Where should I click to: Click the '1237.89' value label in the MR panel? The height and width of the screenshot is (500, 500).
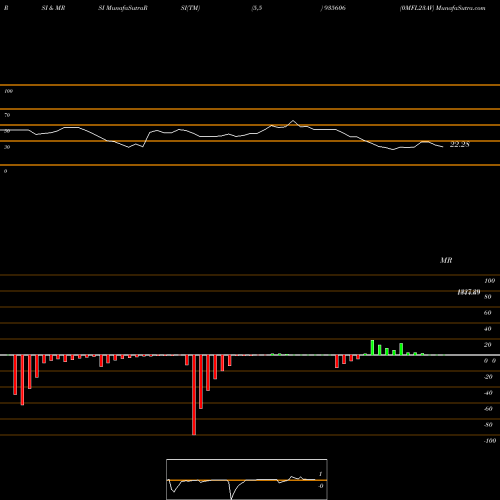[469, 292]
